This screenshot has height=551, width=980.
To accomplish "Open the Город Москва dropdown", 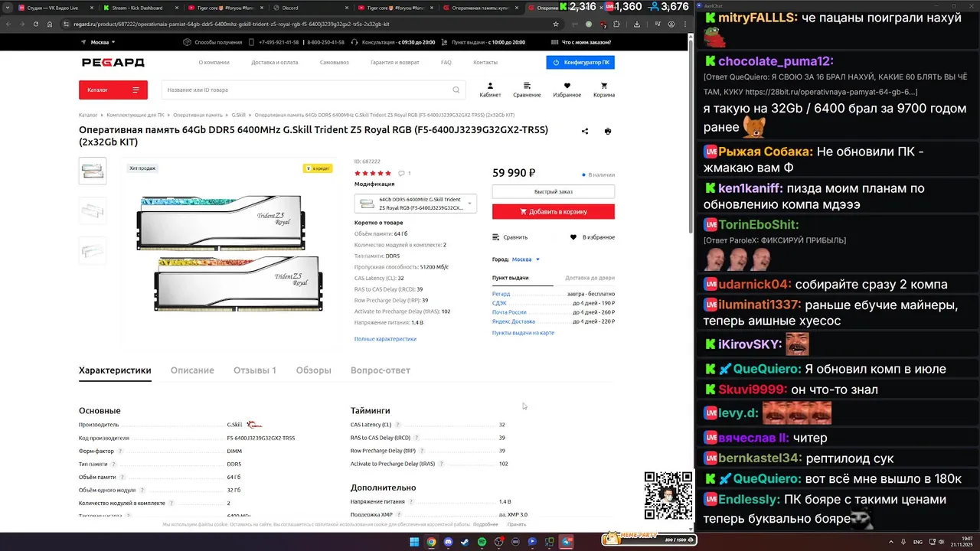I will click(x=526, y=259).
